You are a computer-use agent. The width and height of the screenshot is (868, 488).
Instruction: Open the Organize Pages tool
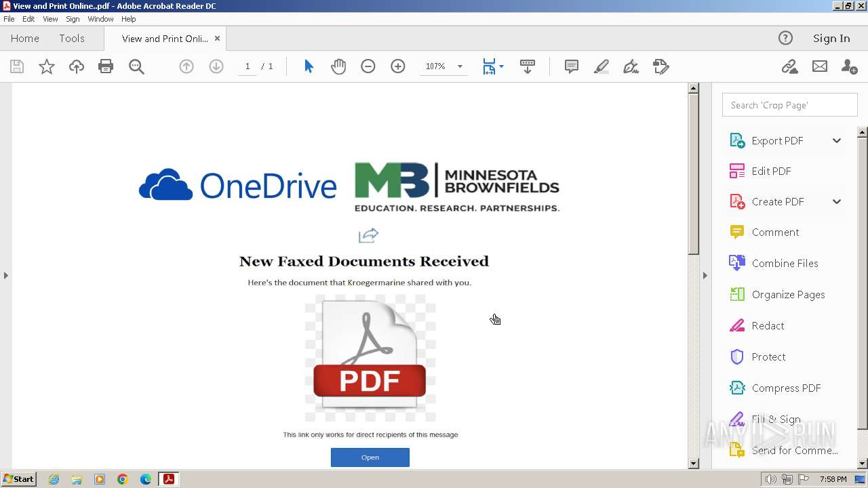tap(788, 295)
